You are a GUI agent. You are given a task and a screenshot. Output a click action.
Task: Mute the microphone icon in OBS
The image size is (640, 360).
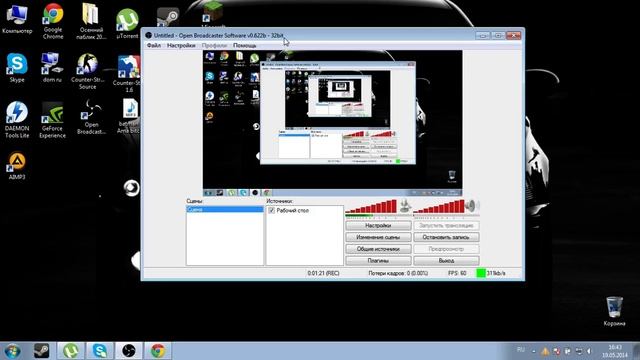click(x=404, y=205)
